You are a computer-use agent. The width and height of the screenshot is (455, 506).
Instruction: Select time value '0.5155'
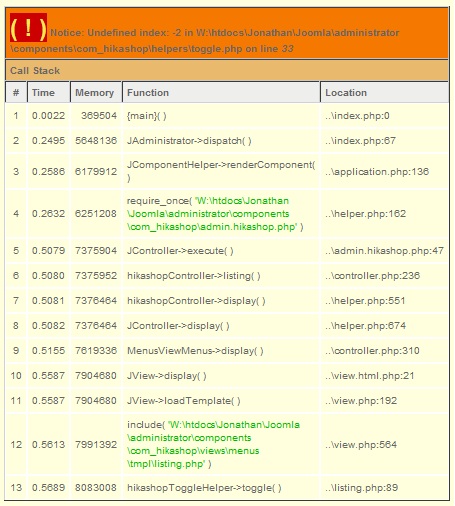(x=48, y=351)
